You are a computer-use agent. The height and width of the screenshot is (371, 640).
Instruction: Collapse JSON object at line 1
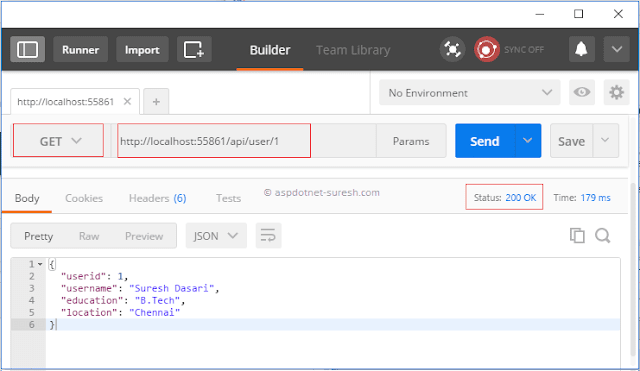click(40, 264)
